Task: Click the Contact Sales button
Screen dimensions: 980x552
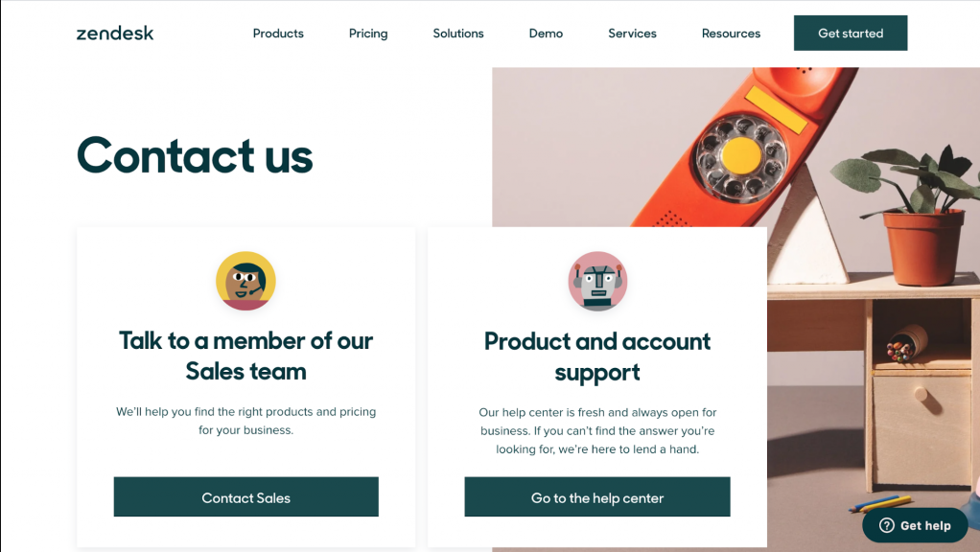Action: pos(246,497)
